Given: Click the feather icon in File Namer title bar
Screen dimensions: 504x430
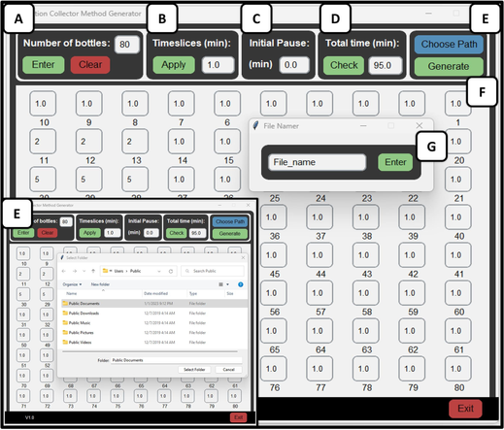Looking at the screenshot, I should tap(255, 125).
